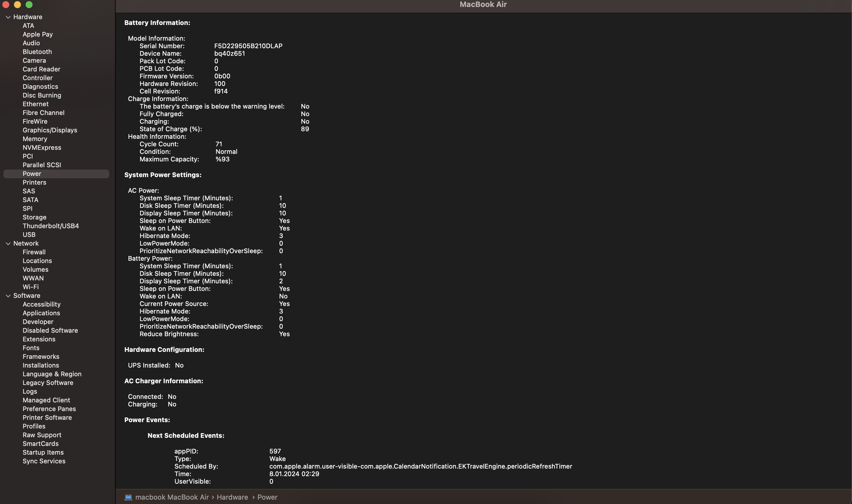Select NVMExpress in the sidebar
852x504 pixels.
(42, 148)
